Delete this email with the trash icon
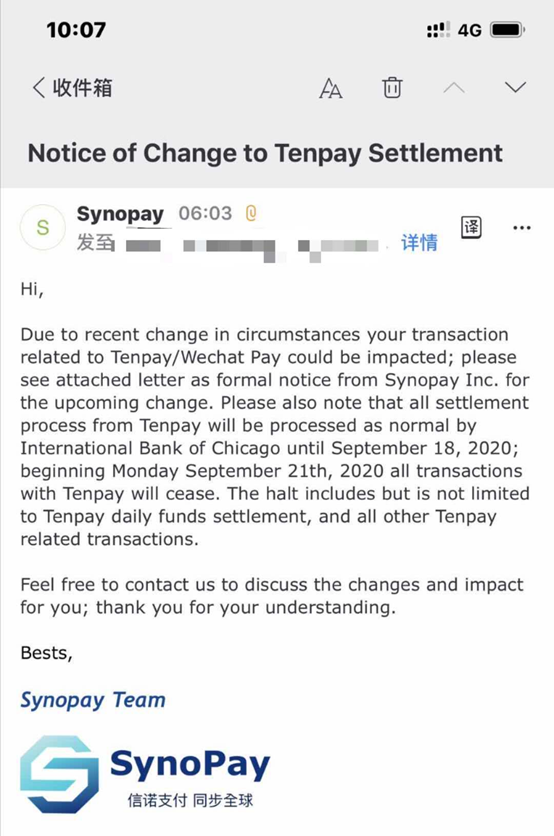The image size is (554, 836). click(x=392, y=87)
